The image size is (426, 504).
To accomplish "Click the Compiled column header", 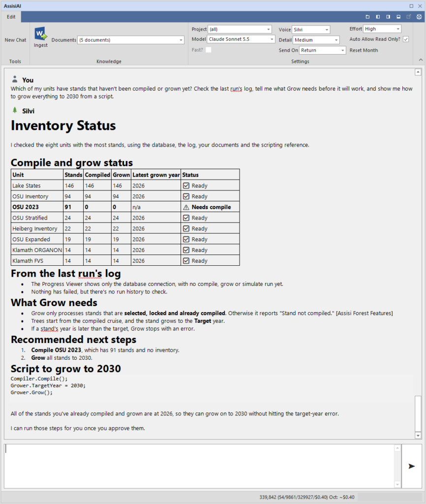I will coord(97,175).
